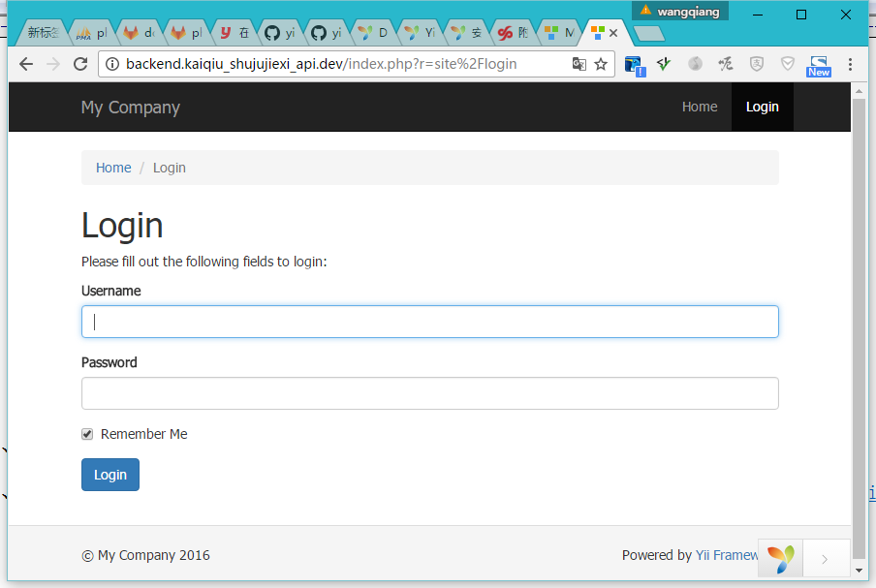876x588 pixels.
Task: Click the wangqiang profile button
Action: tap(680, 12)
